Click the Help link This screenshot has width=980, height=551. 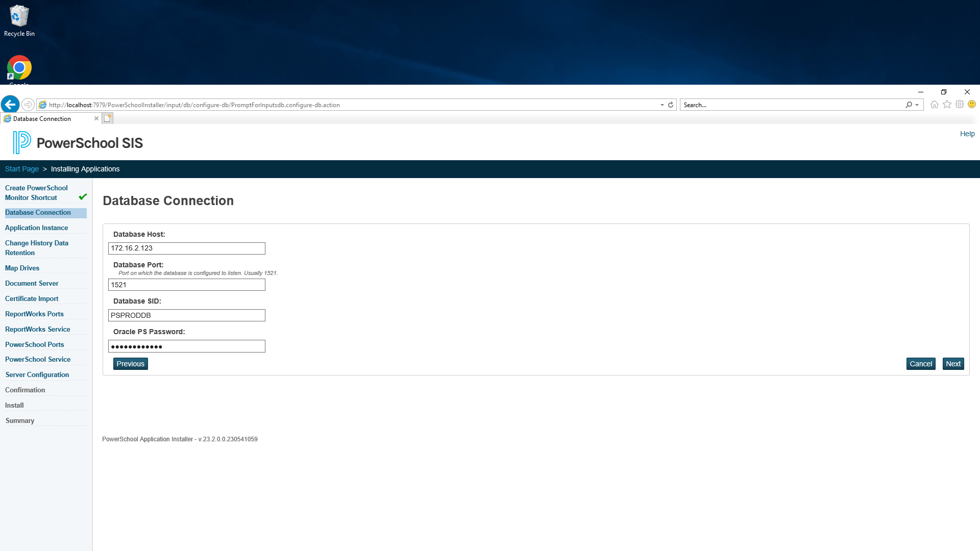pos(967,134)
